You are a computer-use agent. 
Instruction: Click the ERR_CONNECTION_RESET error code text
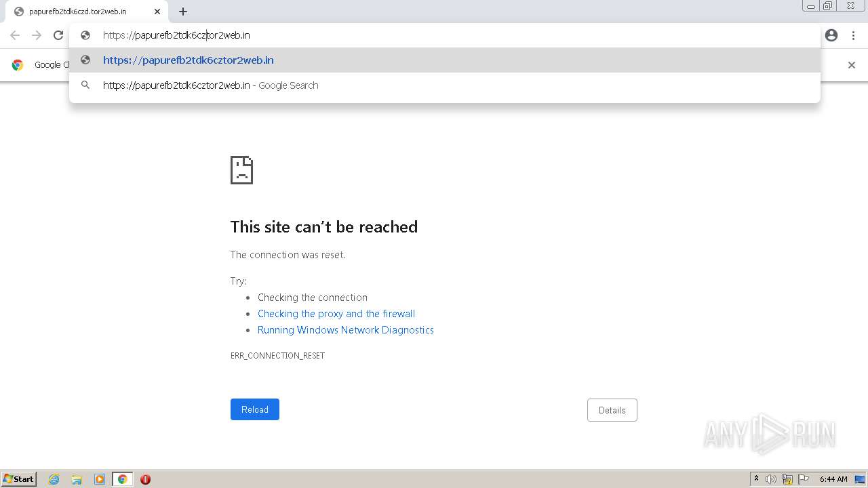(x=277, y=355)
